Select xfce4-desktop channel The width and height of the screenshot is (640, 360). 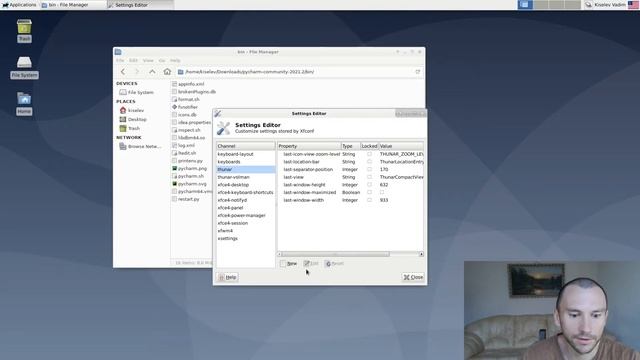(246, 184)
